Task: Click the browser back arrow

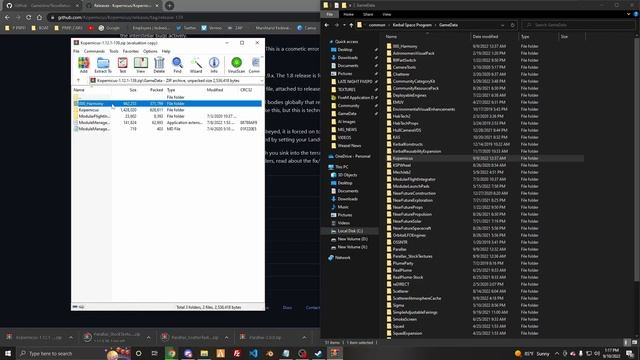Action: pyautogui.click(x=7, y=17)
